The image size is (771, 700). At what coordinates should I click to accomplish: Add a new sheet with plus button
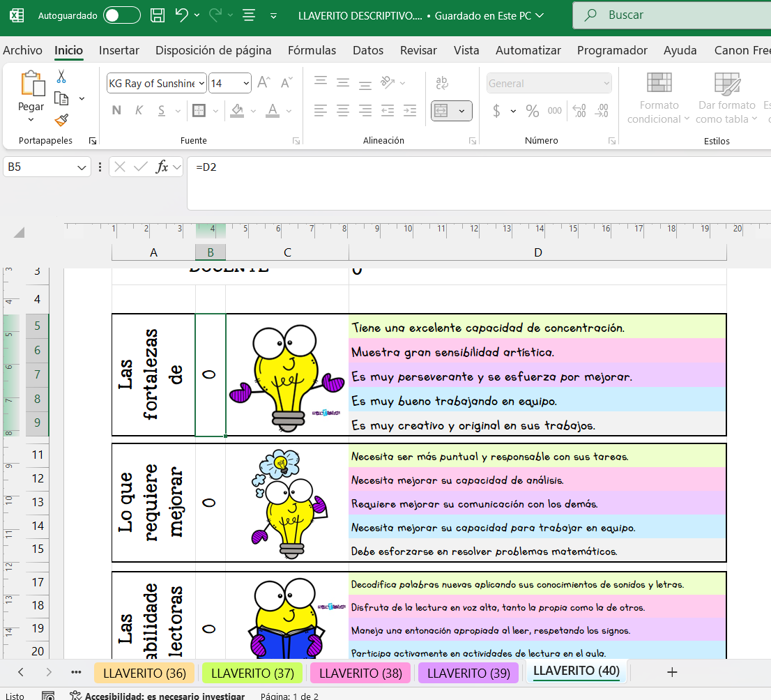click(672, 672)
